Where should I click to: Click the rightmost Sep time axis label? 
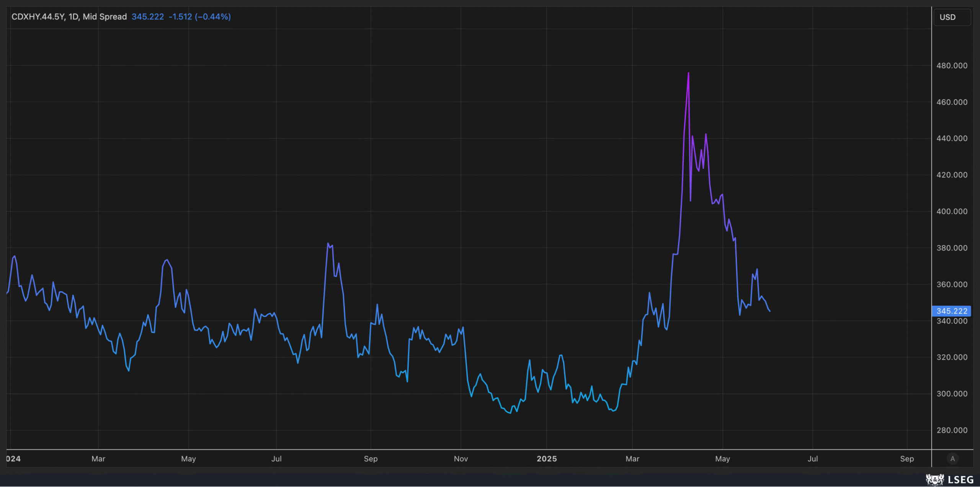click(x=907, y=459)
